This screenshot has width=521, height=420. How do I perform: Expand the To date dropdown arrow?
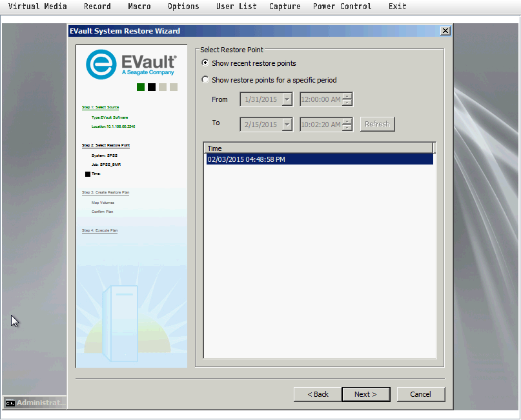point(287,125)
